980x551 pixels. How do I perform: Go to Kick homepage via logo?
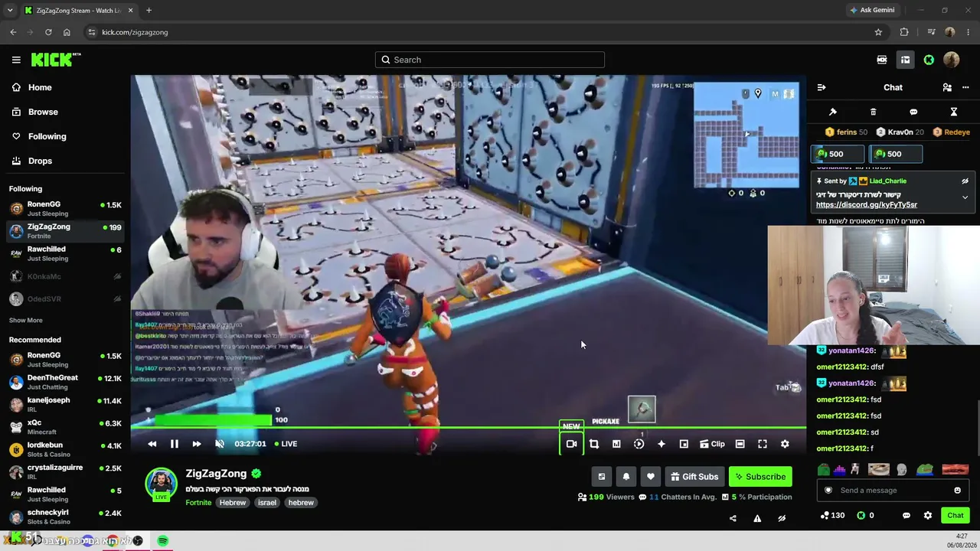click(x=56, y=60)
